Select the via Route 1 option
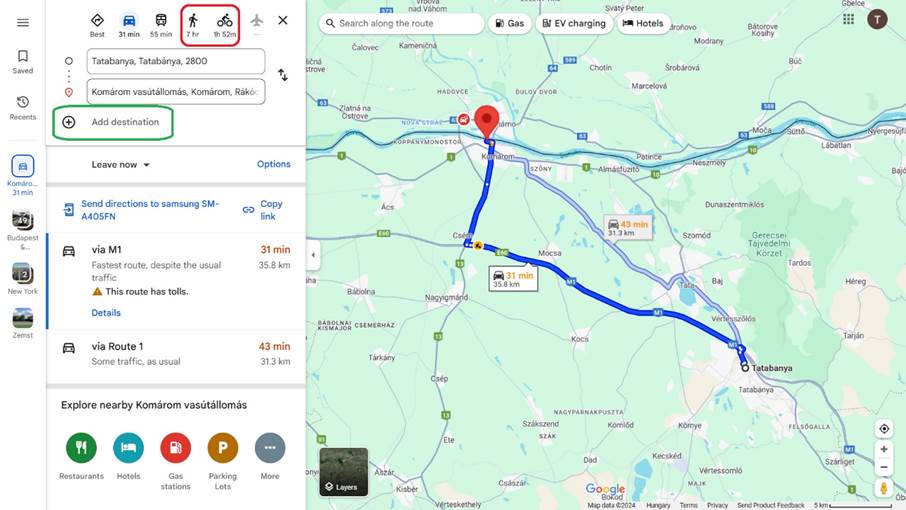The height and width of the screenshot is (510, 906). (x=176, y=354)
